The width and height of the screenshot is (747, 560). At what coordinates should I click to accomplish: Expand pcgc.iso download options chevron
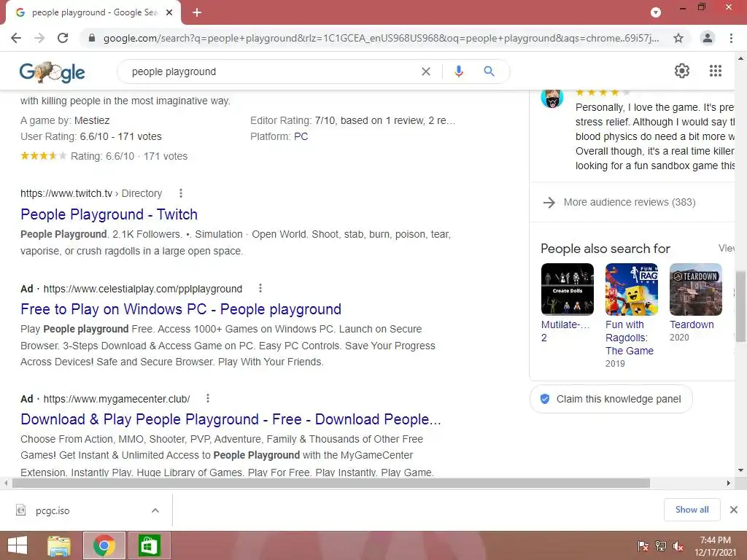tap(155, 510)
